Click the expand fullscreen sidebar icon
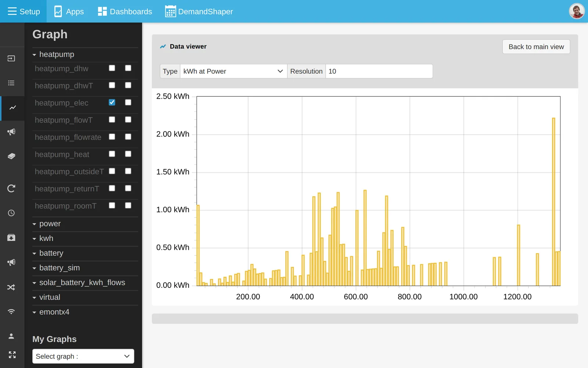The image size is (588, 368). [x=12, y=355]
